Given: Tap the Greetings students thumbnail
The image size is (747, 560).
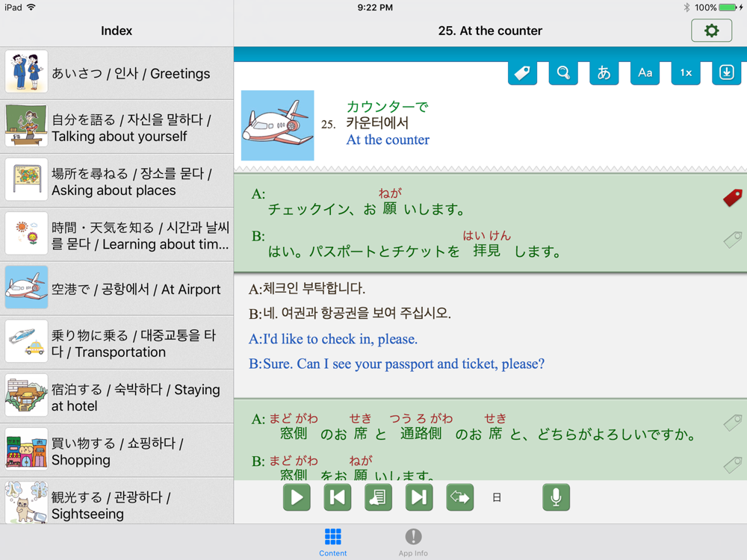Looking at the screenshot, I should coord(26,72).
